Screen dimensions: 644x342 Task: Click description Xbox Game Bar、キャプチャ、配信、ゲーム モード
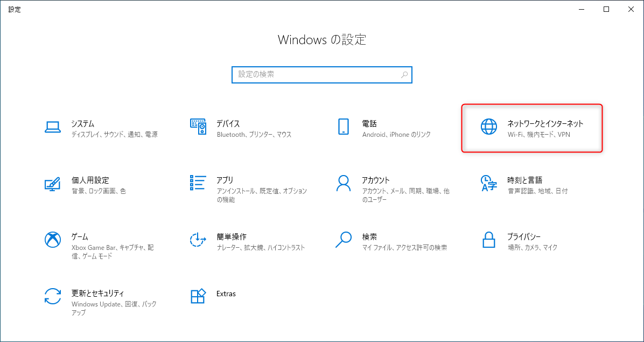coord(113,252)
